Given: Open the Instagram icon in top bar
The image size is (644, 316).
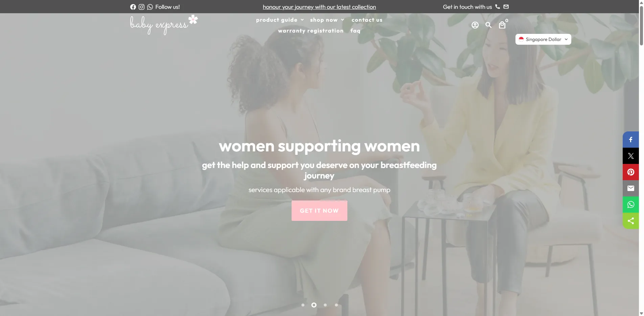Looking at the screenshot, I should coord(141,7).
